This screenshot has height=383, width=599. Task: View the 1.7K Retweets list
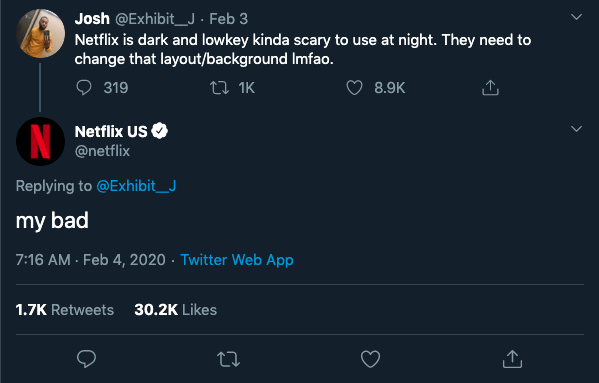coord(65,310)
